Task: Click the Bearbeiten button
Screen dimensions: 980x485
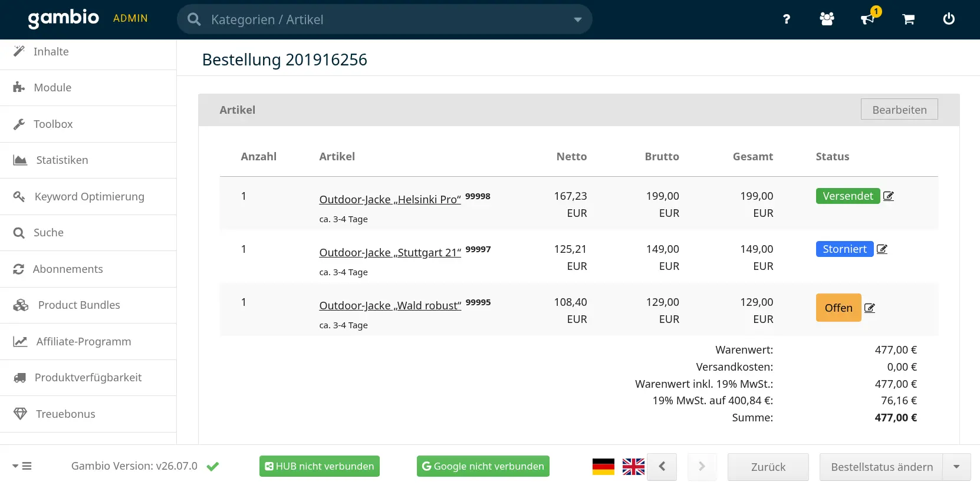Action: (899, 110)
